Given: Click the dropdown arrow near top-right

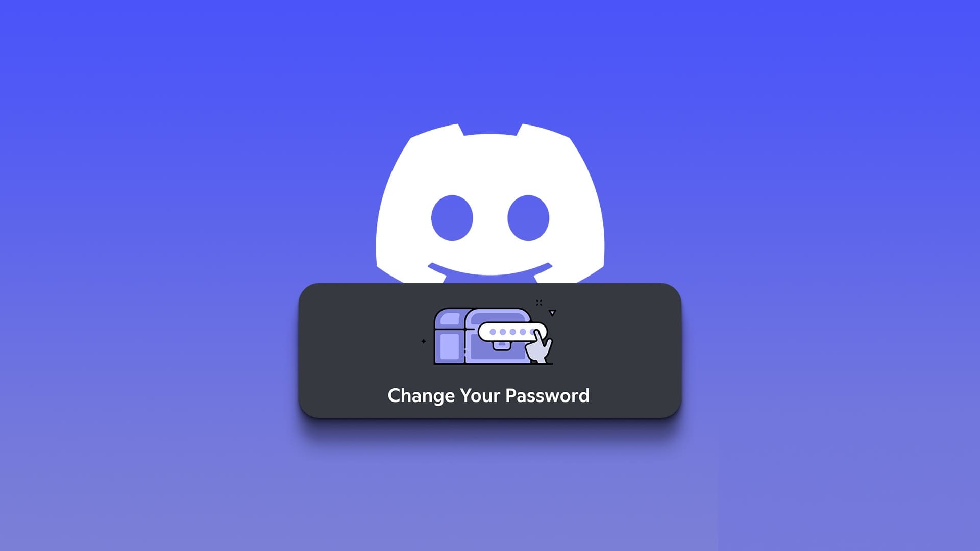Looking at the screenshot, I should 552,313.
